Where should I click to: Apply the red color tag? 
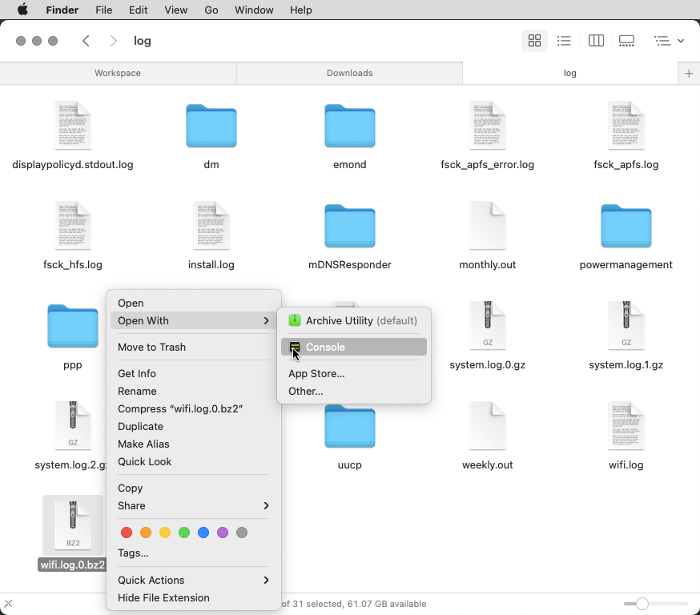(x=126, y=533)
